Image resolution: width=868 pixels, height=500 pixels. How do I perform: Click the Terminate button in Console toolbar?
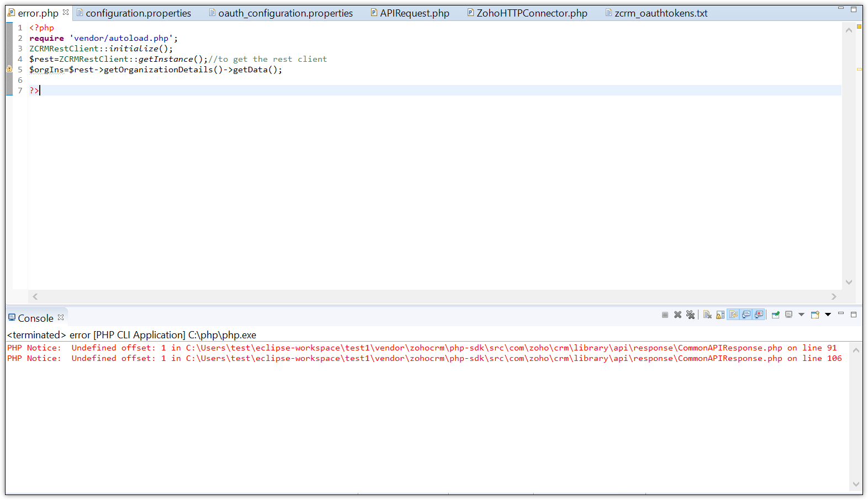pos(665,315)
